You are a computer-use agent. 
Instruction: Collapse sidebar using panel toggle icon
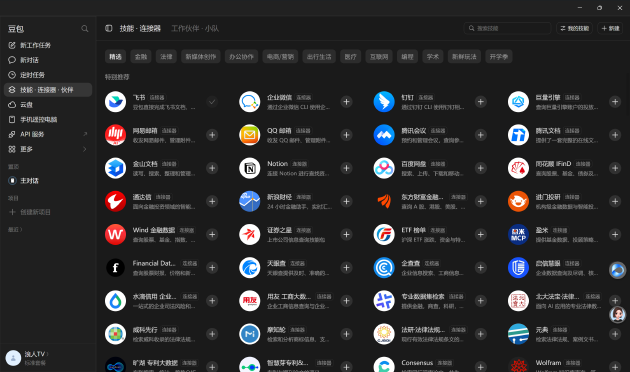click(108, 28)
